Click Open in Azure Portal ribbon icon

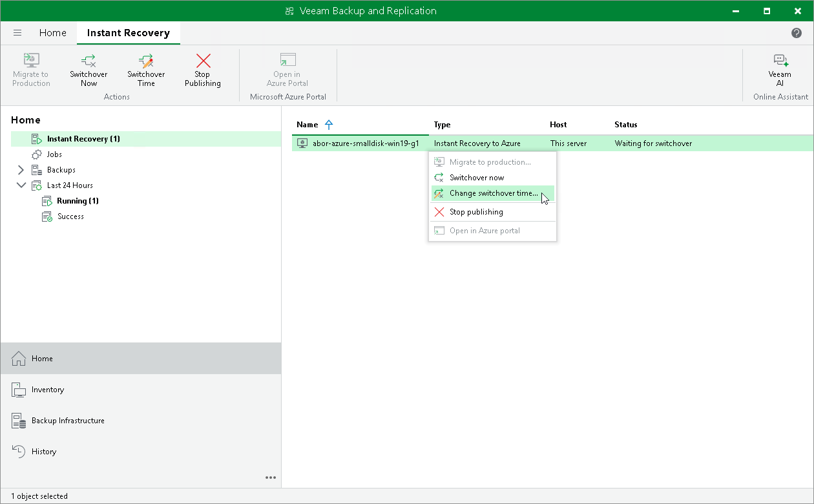pos(287,61)
